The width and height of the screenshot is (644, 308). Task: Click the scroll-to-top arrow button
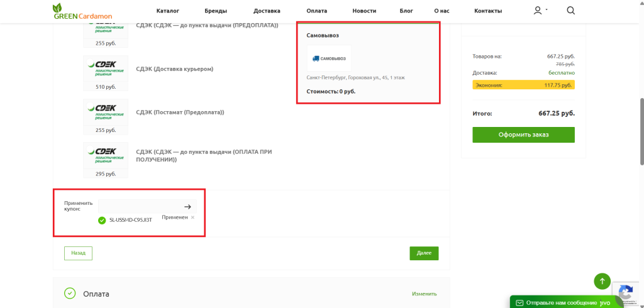point(602,282)
